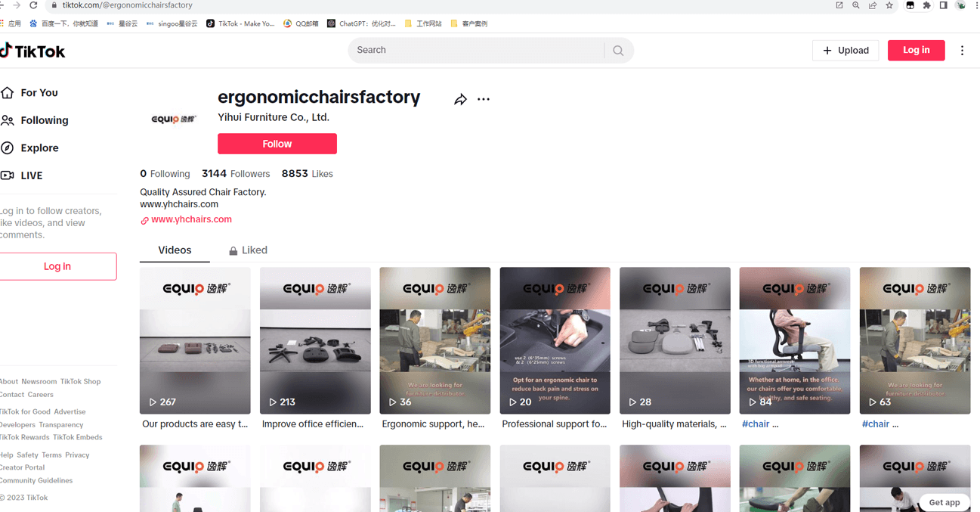Screen dimensions: 980x512
Task: Reload the browser page
Action: click(33, 5)
